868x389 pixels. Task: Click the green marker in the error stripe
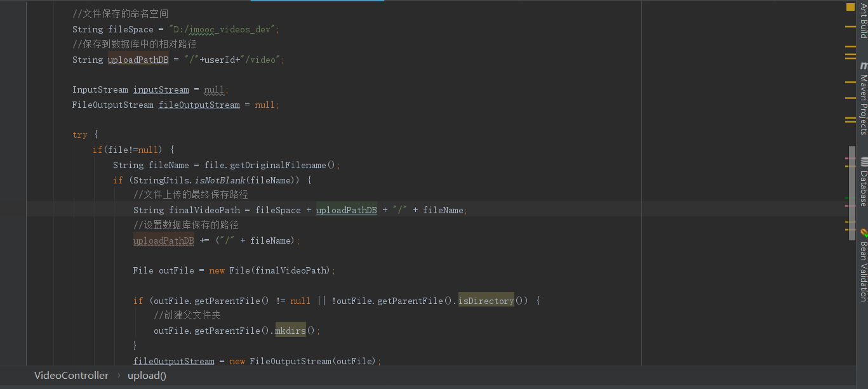coord(847,199)
